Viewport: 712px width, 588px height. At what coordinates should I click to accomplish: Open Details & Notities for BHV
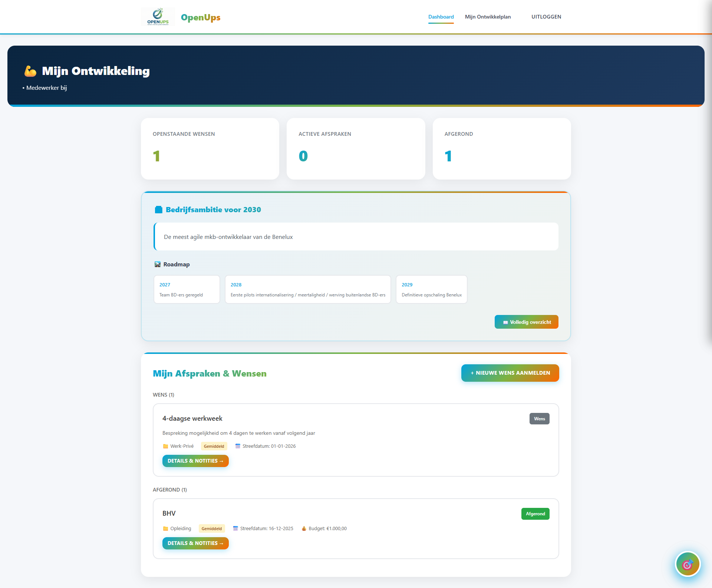click(x=195, y=543)
